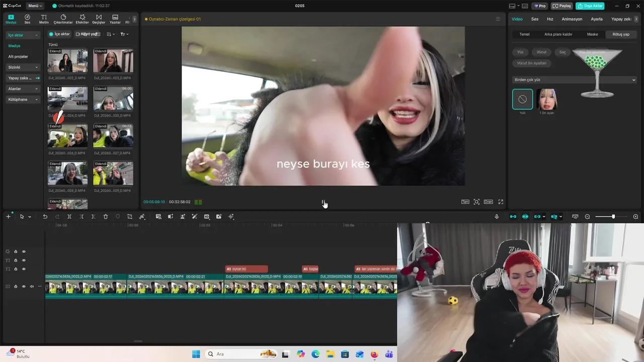The width and height of the screenshot is (644, 362).
Task: Collapse the İçe aktar sidebar section
Action: [23, 35]
